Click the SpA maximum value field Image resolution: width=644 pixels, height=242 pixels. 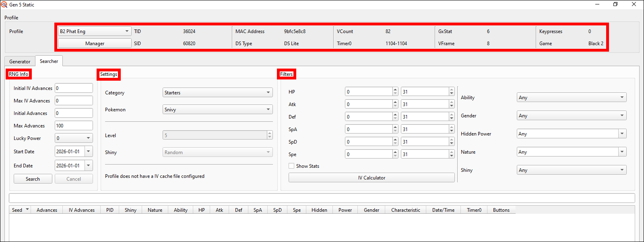click(425, 129)
